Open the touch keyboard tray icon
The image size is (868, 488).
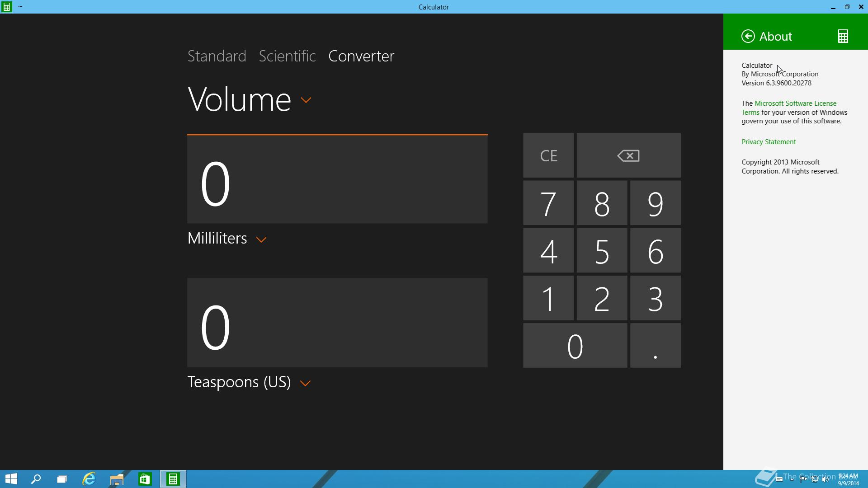pyautogui.click(x=779, y=480)
